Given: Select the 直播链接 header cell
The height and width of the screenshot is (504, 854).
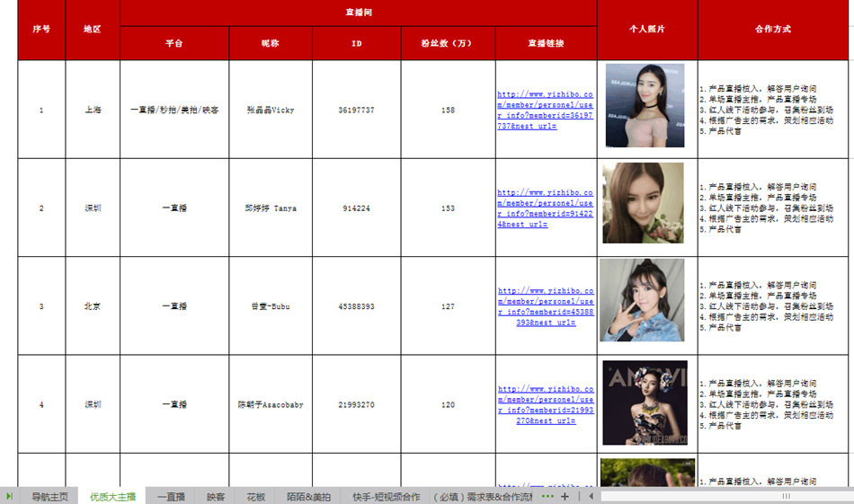Looking at the screenshot, I should click(x=546, y=43).
